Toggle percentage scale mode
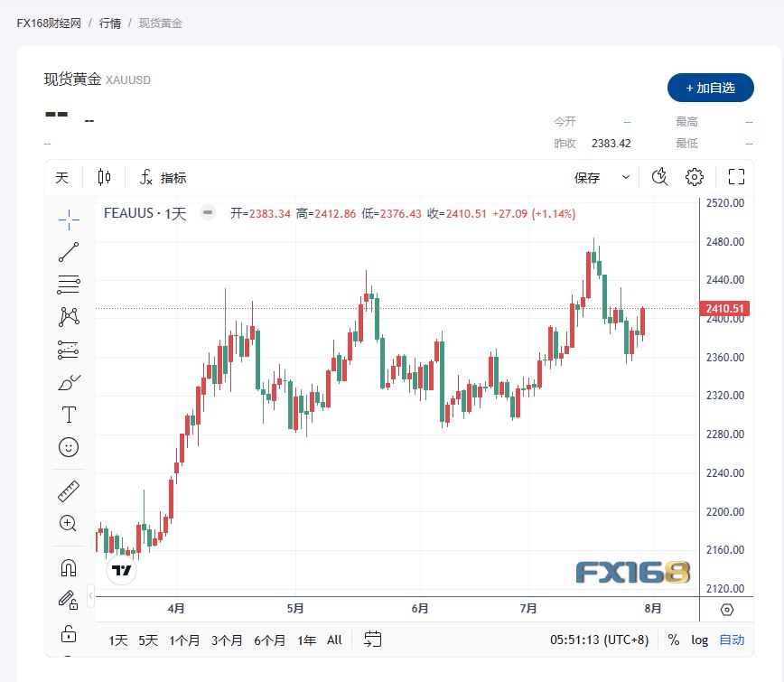The height and width of the screenshot is (682, 784). coord(674,640)
